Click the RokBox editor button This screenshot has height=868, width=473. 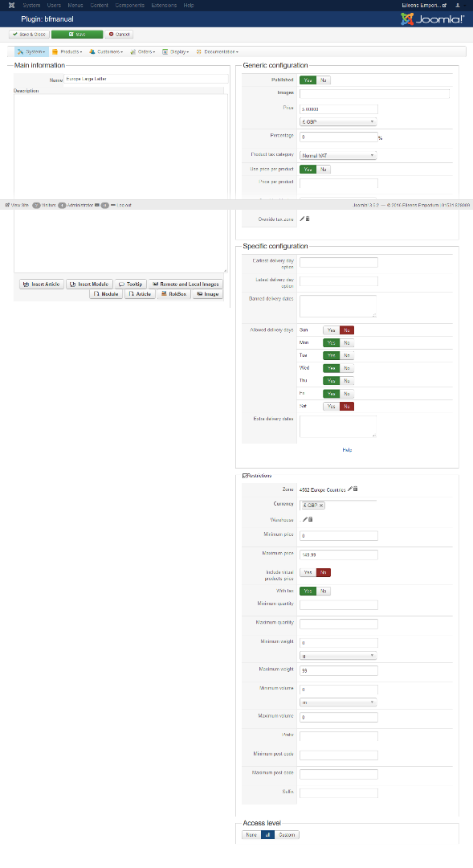pos(174,294)
